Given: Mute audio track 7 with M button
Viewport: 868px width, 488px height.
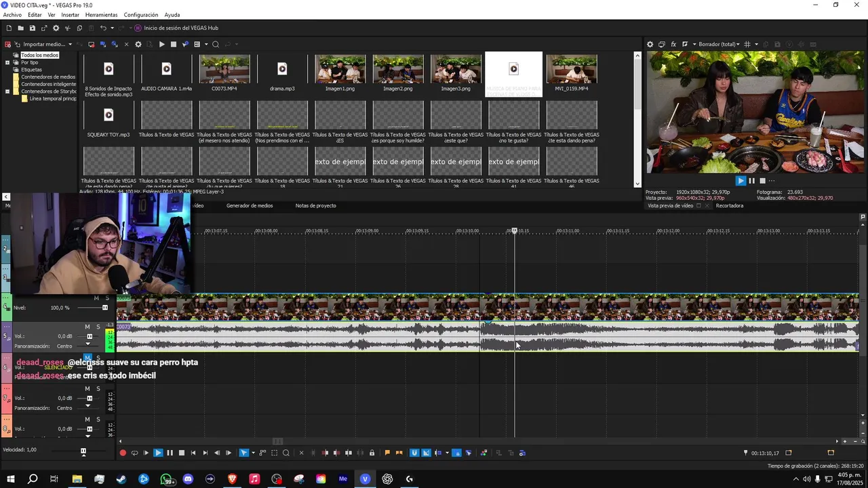Looking at the screenshot, I should click(x=87, y=388).
